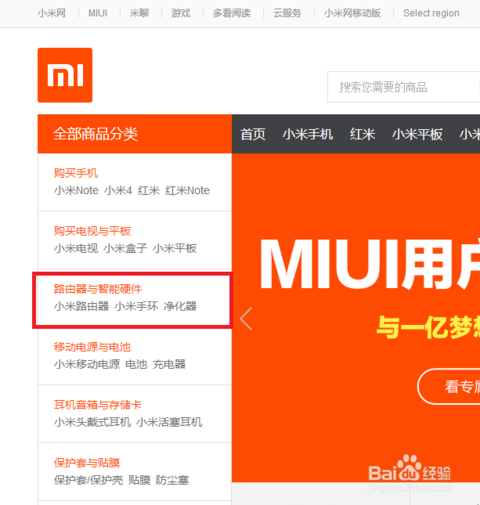The height and width of the screenshot is (505, 480).
Task: Click Select region link
Action: 431,13
